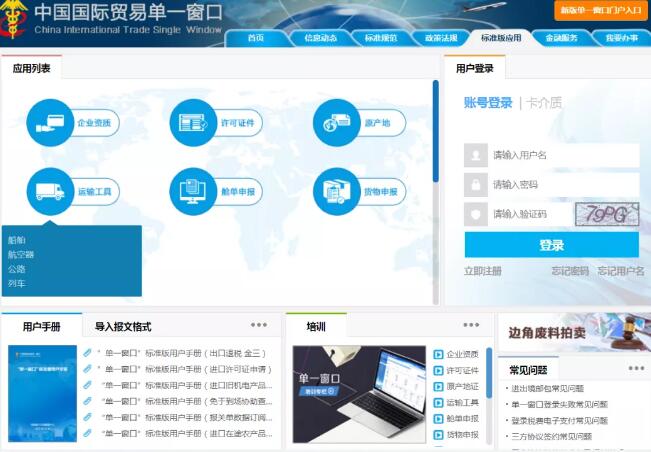Open more options dots in 常见问题 panel
The height and width of the screenshot is (452, 651).
click(636, 369)
